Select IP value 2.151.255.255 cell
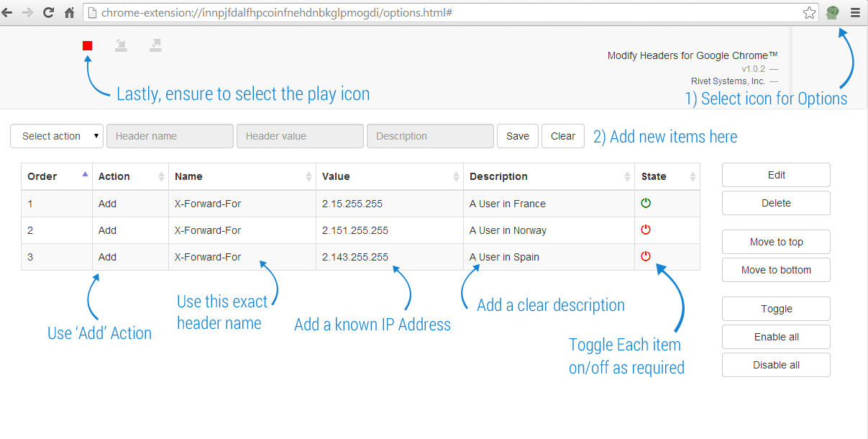The width and height of the screenshot is (868, 439). (x=390, y=230)
